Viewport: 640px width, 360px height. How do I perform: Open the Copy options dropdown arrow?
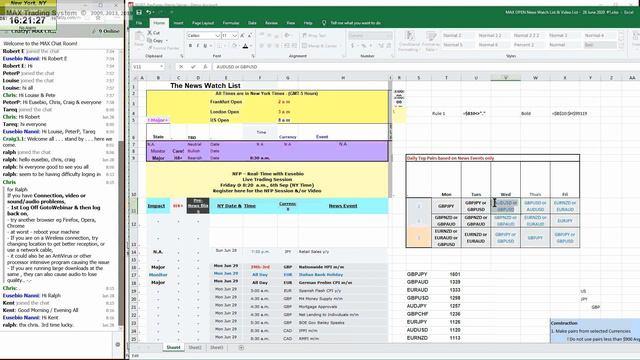(x=167, y=40)
